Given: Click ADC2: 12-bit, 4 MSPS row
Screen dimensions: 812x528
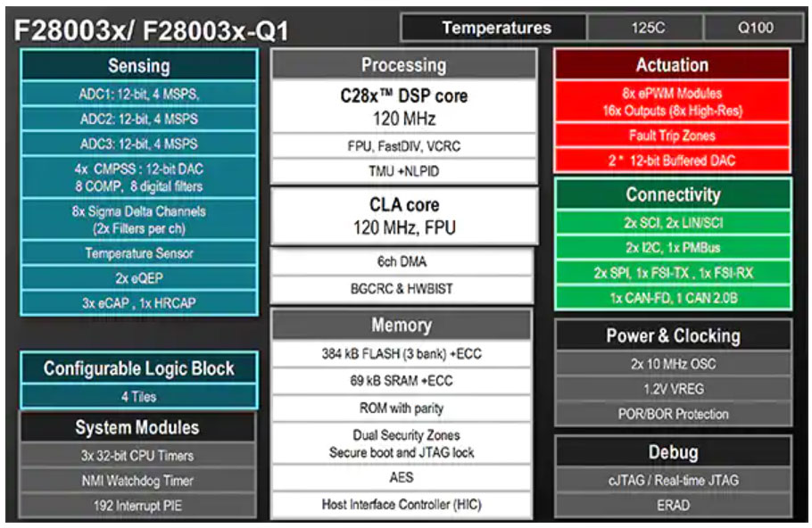Looking at the screenshot, I should [x=139, y=119].
